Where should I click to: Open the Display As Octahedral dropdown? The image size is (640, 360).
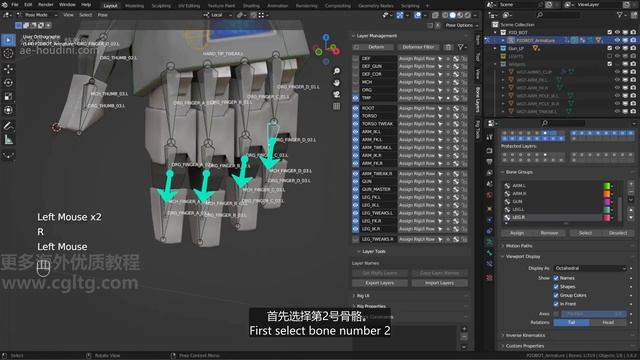click(x=590, y=268)
